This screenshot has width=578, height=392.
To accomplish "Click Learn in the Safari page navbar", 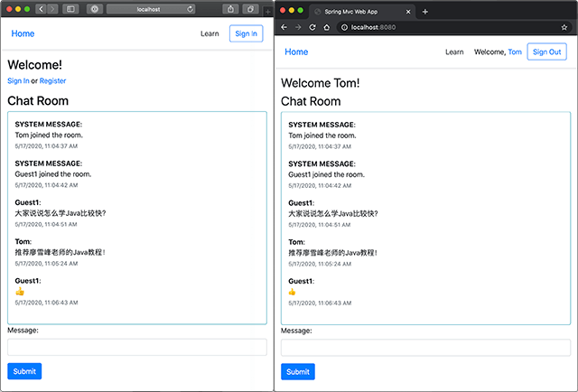I will pyautogui.click(x=210, y=33).
